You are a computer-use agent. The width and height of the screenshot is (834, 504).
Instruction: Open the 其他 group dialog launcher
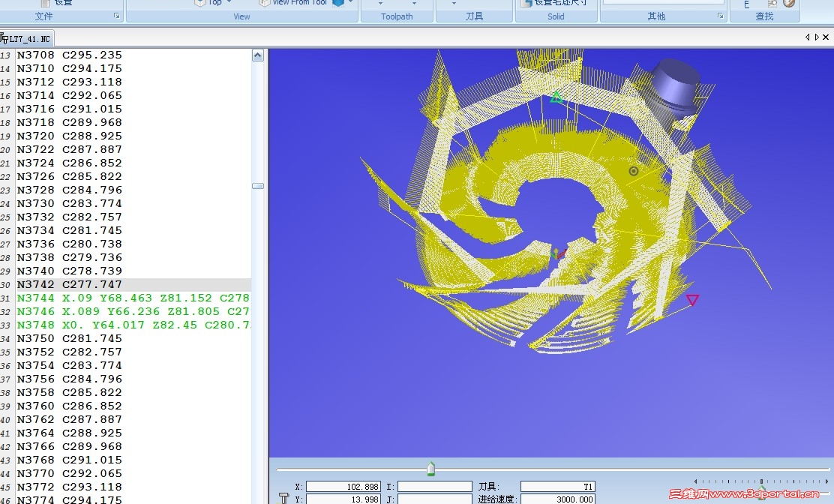pos(720,16)
